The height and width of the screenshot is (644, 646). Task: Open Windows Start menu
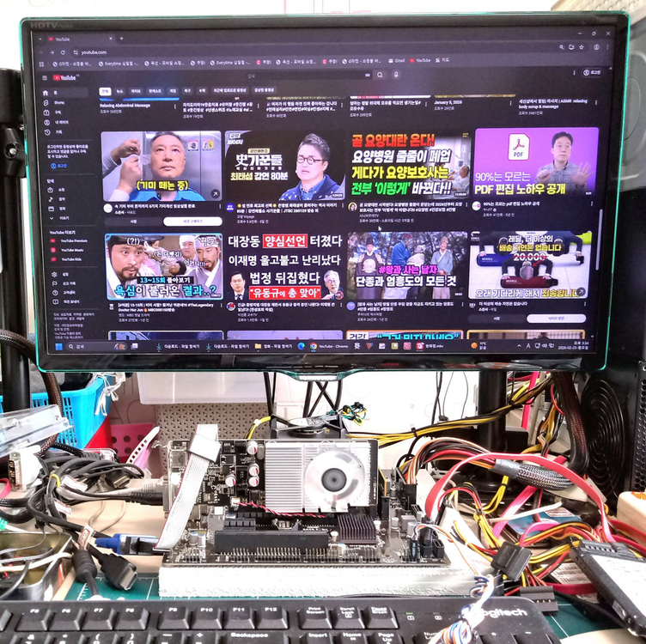[58, 347]
